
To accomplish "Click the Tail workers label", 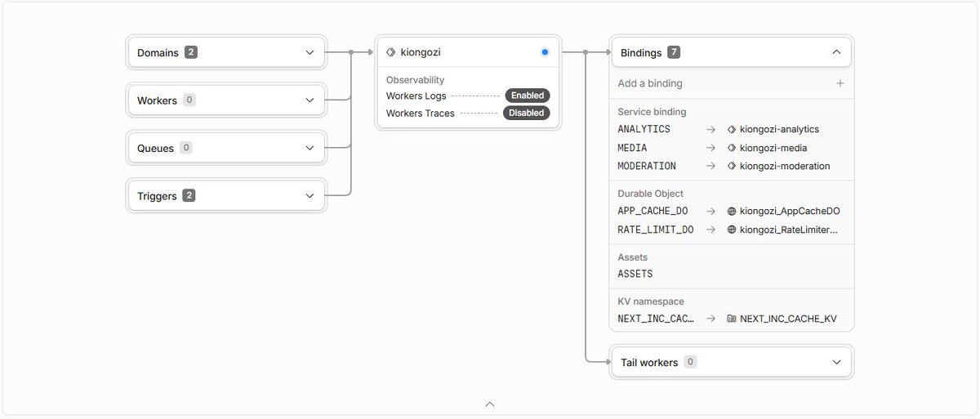I will tap(649, 362).
